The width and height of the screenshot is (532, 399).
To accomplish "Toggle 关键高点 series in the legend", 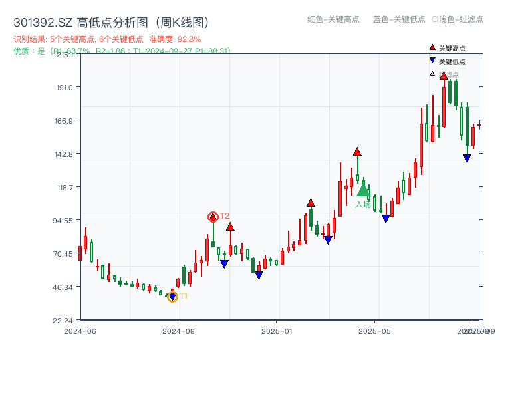I will coord(451,48).
